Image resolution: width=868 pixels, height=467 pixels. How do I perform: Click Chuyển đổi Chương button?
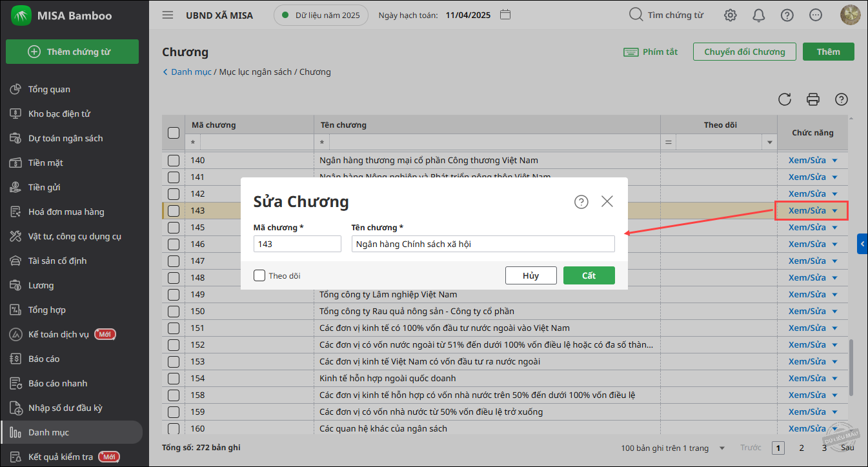[x=745, y=52]
